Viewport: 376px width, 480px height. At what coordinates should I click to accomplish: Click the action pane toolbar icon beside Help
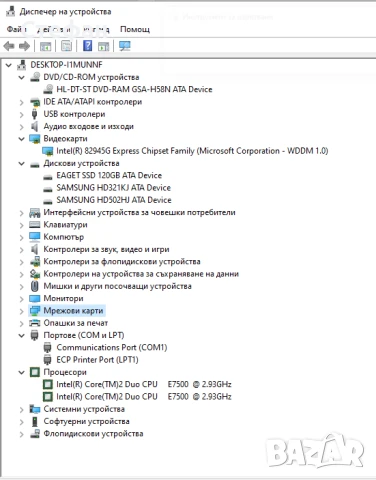coord(104,46)
